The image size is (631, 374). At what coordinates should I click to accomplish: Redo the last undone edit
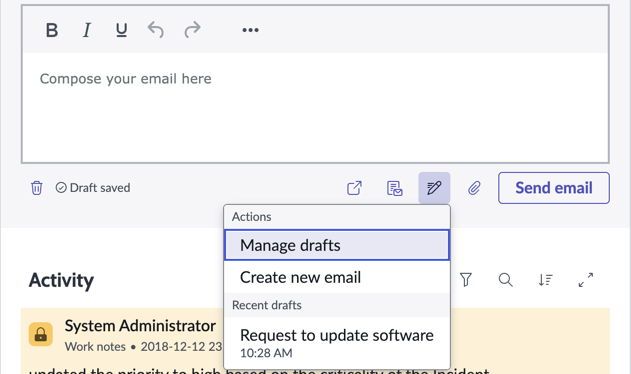coord(192,30)
